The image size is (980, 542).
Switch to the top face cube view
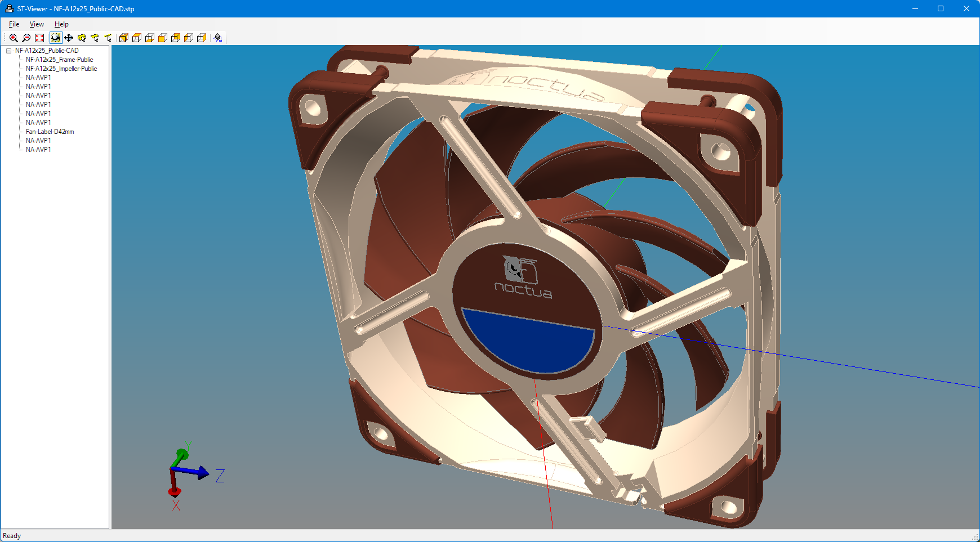pyautogui.click(x=137, y=38)
